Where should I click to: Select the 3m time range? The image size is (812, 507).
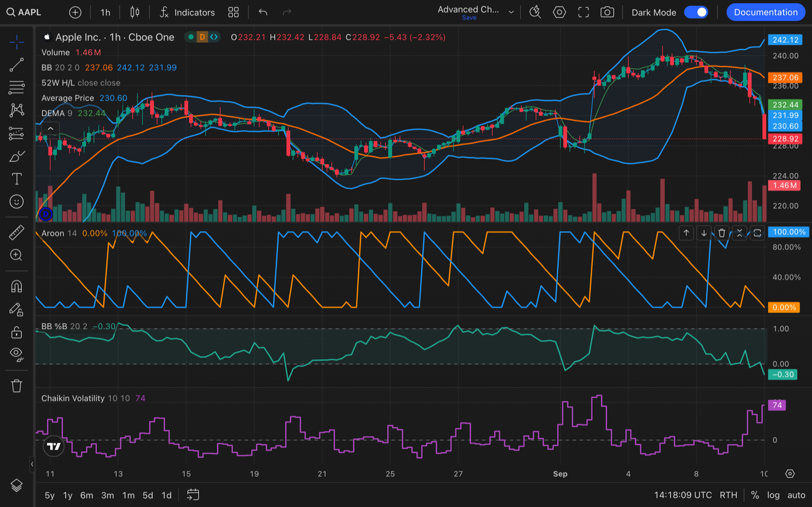pyautogui.click(x=108, y=495)
